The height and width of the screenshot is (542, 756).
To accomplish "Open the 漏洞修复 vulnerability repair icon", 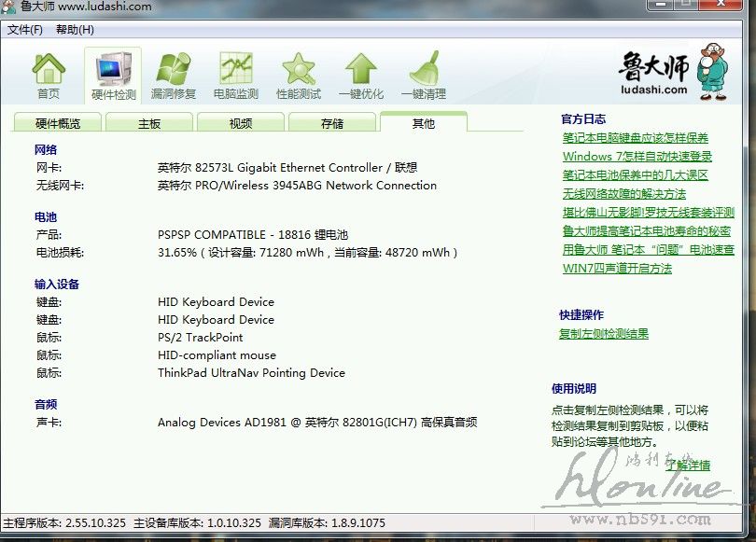I will click(x=173, y=76).
